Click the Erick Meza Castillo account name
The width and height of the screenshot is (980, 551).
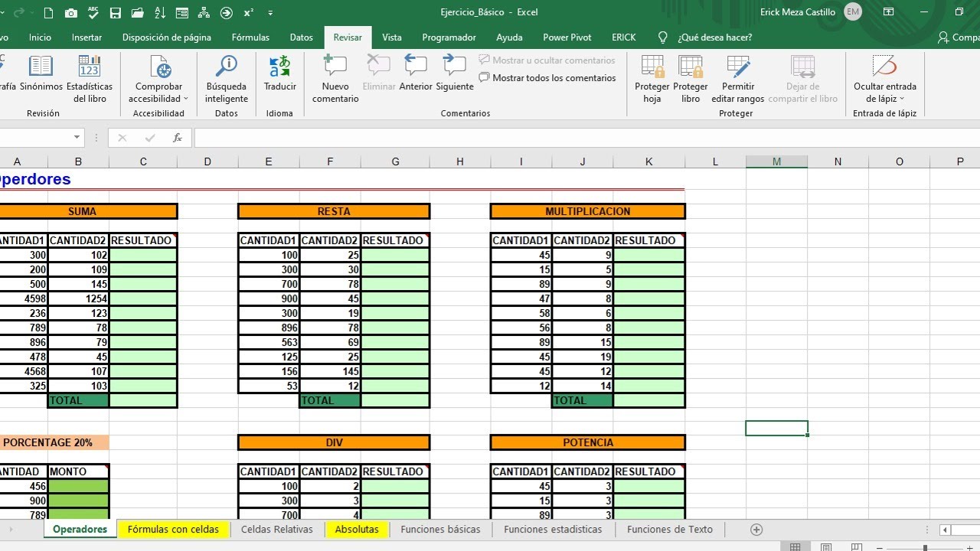(798, 12)
